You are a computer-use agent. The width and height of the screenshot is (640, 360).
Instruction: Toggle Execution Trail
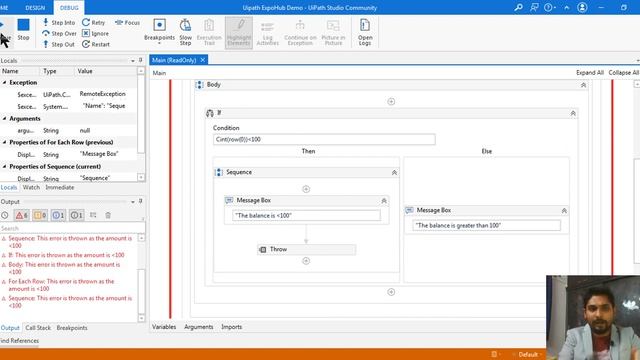point(209,32)
